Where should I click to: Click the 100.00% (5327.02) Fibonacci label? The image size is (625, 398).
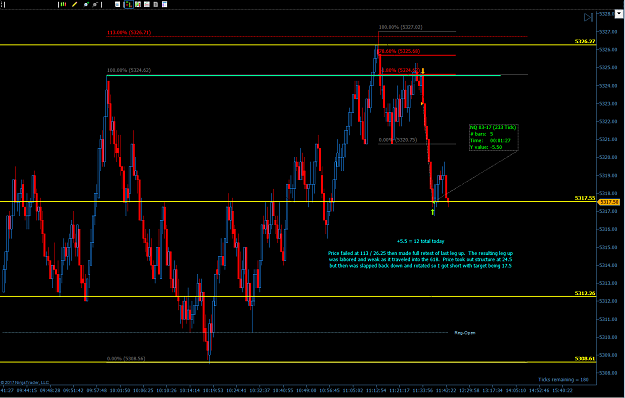[x=400, y=27]
